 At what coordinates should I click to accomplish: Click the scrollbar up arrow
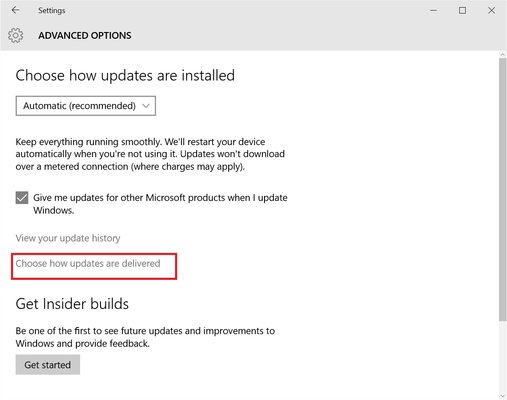coord(503,54)
